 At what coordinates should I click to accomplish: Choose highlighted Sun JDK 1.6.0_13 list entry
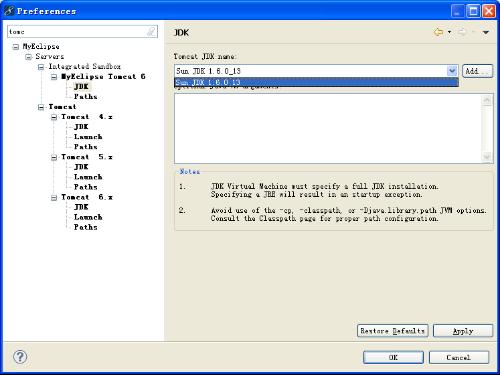(x=316, y=82)
